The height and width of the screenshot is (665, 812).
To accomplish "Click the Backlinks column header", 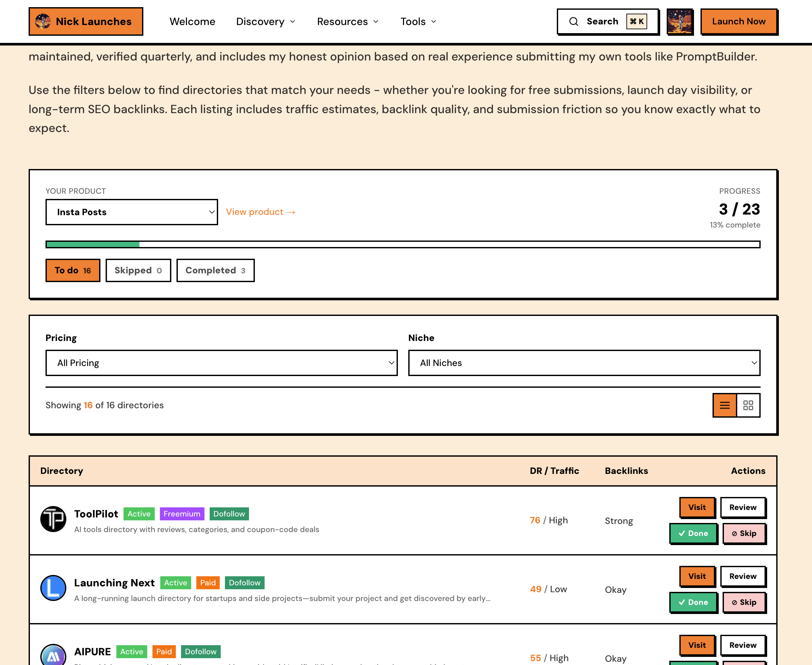I will tap(626, 471).
